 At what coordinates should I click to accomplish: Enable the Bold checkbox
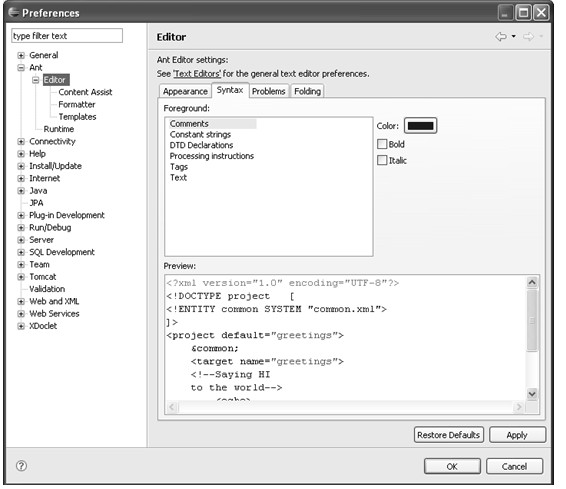point(382,144)
